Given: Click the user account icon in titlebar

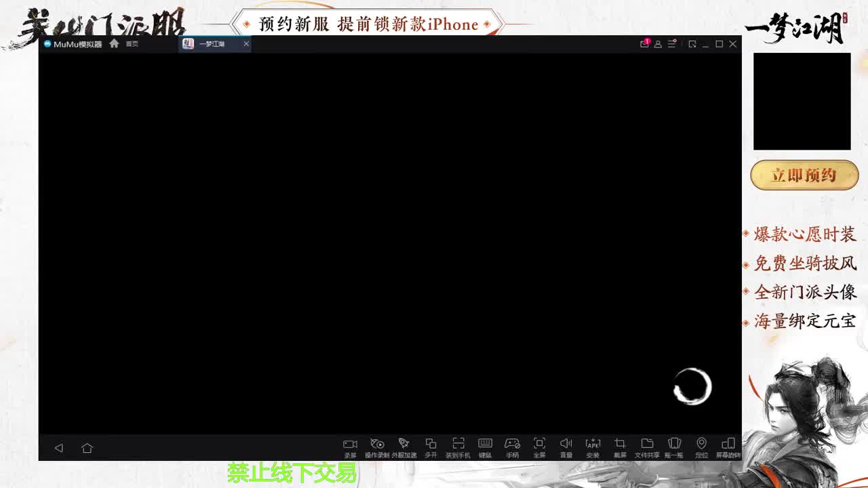Looking at the screenshot, I should pos(658,43).
